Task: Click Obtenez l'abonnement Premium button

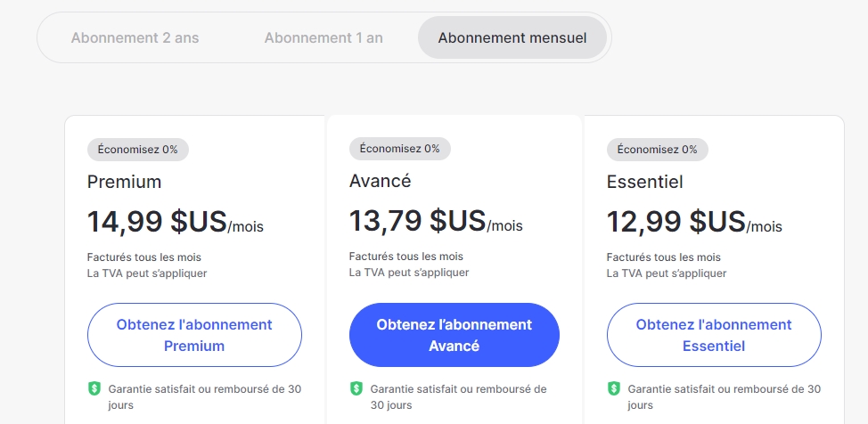Action: pyautogui.click(x=194, y=335)
